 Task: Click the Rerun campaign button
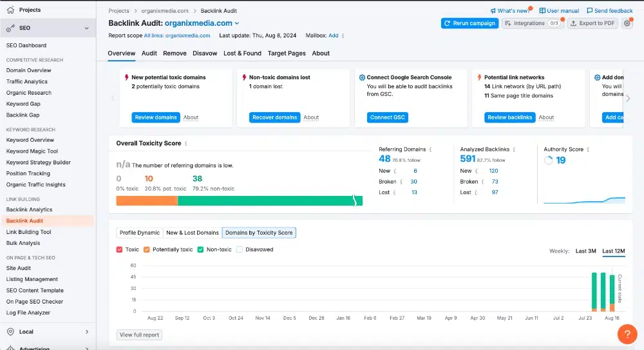click(x=470, y=23)
